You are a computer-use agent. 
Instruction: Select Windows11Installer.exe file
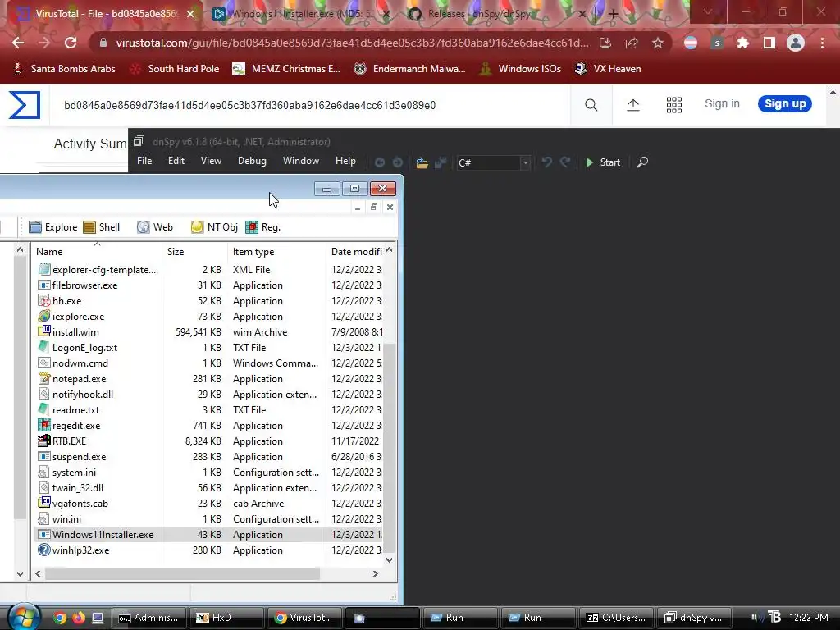[103, 535]
